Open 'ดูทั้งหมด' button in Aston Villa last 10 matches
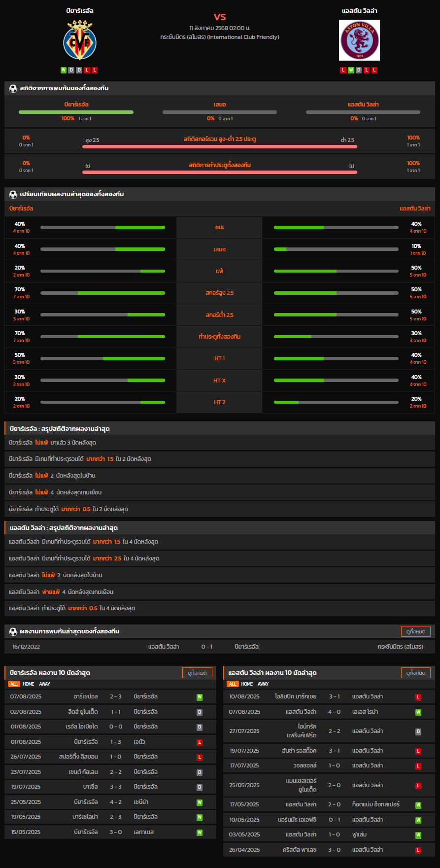 [416, 673]
